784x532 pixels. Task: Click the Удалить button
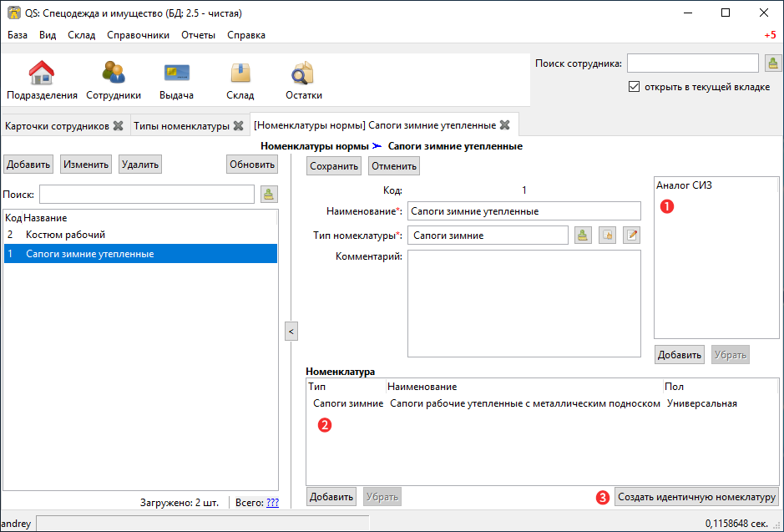pos(140,165)
